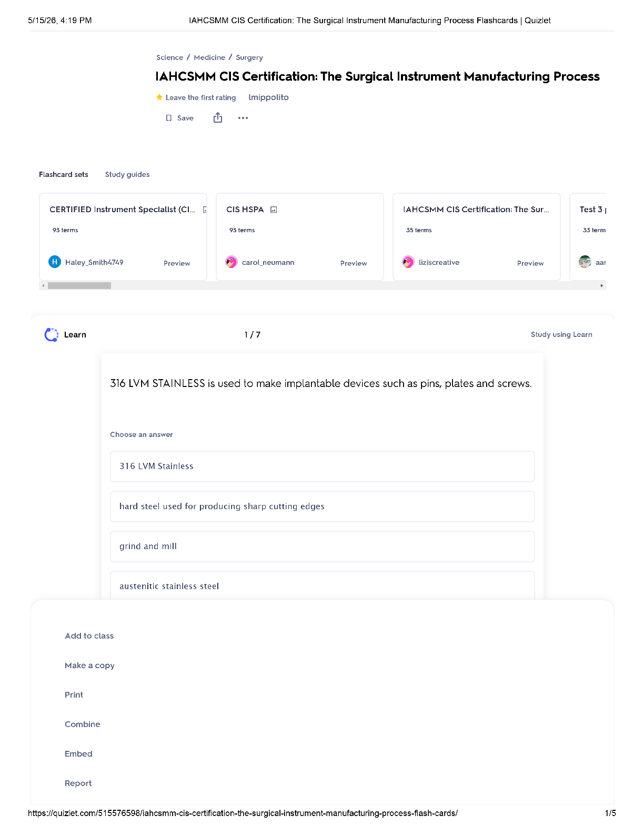Select Add to class menu option

89,636
